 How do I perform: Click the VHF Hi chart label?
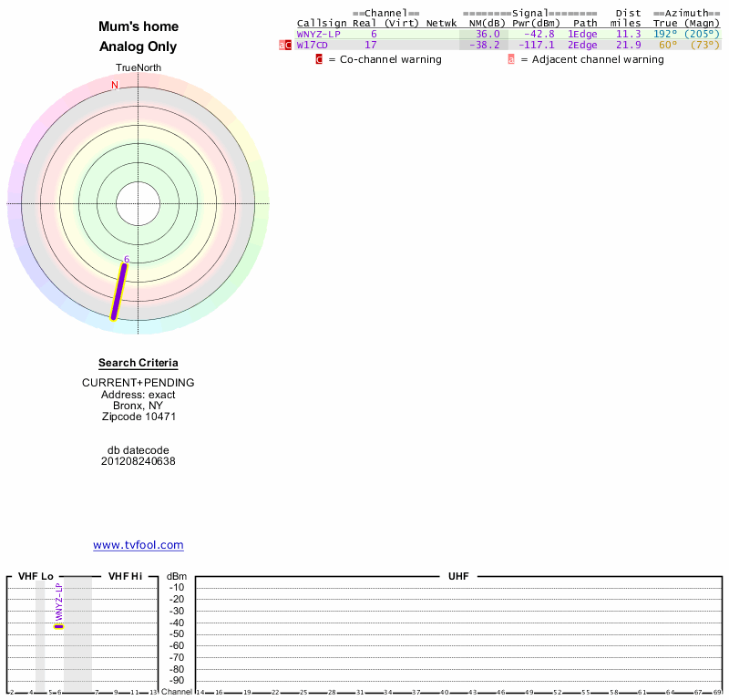tap(125, 577)
